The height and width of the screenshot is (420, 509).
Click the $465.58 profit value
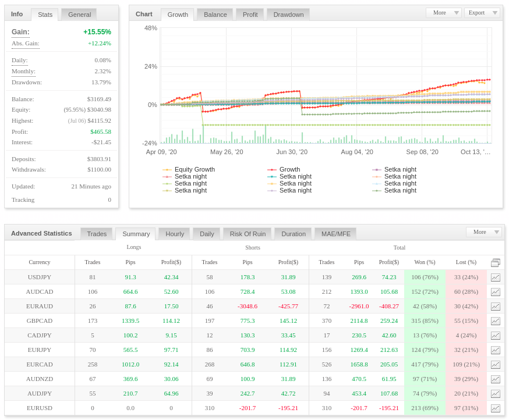(101, 131)
